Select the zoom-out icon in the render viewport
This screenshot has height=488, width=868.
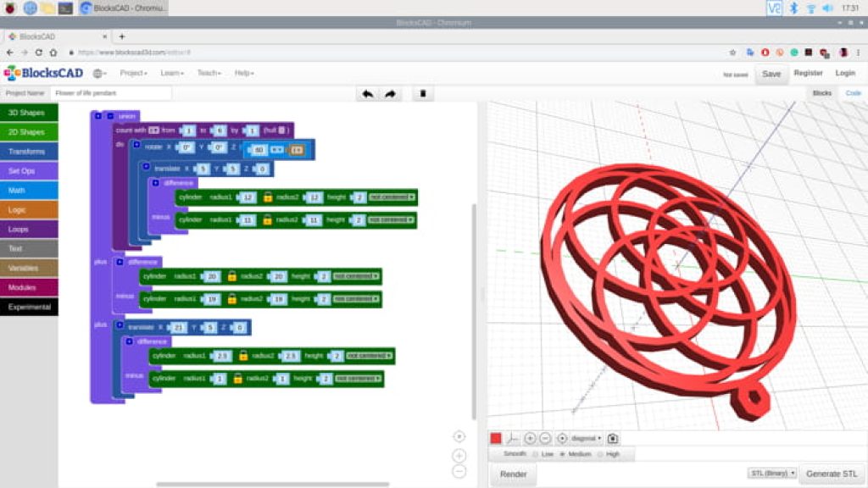pyautogui.click(x=544, y=438)
